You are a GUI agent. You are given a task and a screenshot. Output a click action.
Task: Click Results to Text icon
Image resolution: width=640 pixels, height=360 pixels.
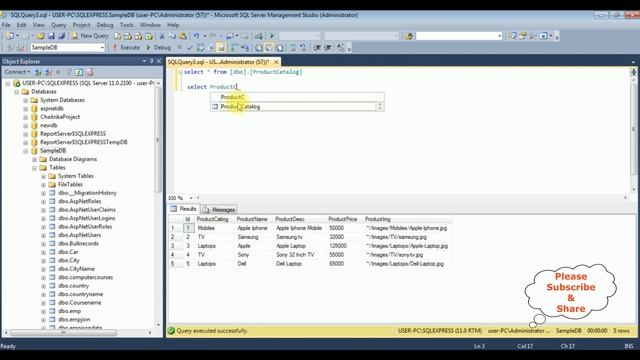tap(259, 47)
